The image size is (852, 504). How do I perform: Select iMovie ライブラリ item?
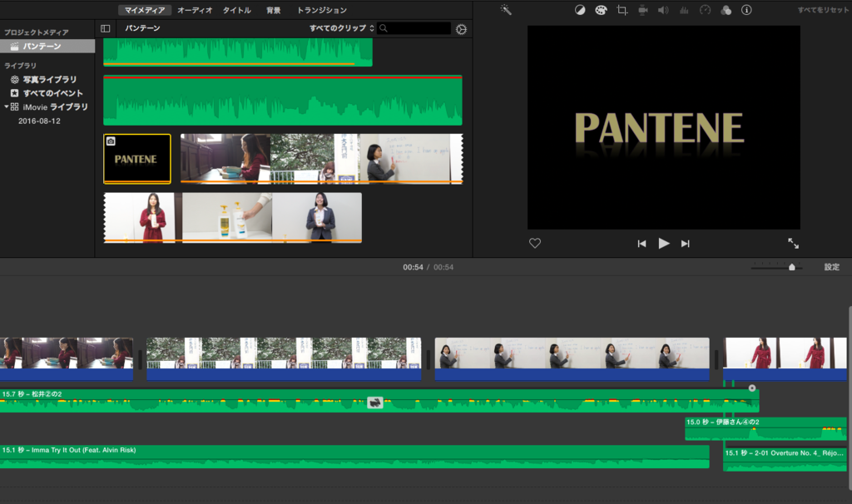pyautogui.click(x=55, y=106)
